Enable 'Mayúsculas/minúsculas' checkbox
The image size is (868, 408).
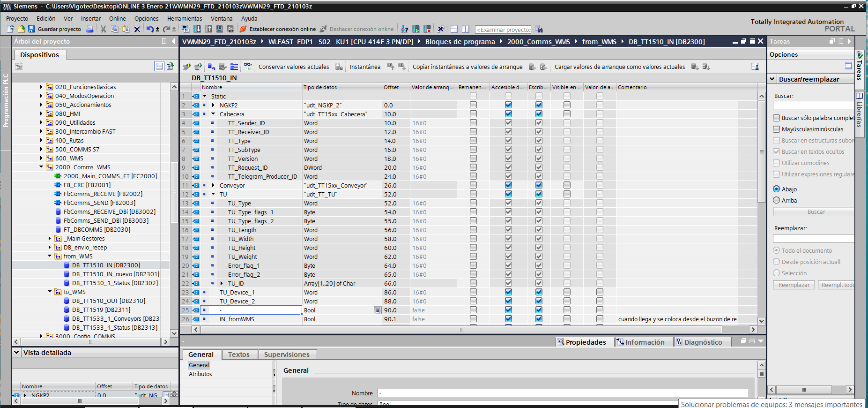(777, 129)
